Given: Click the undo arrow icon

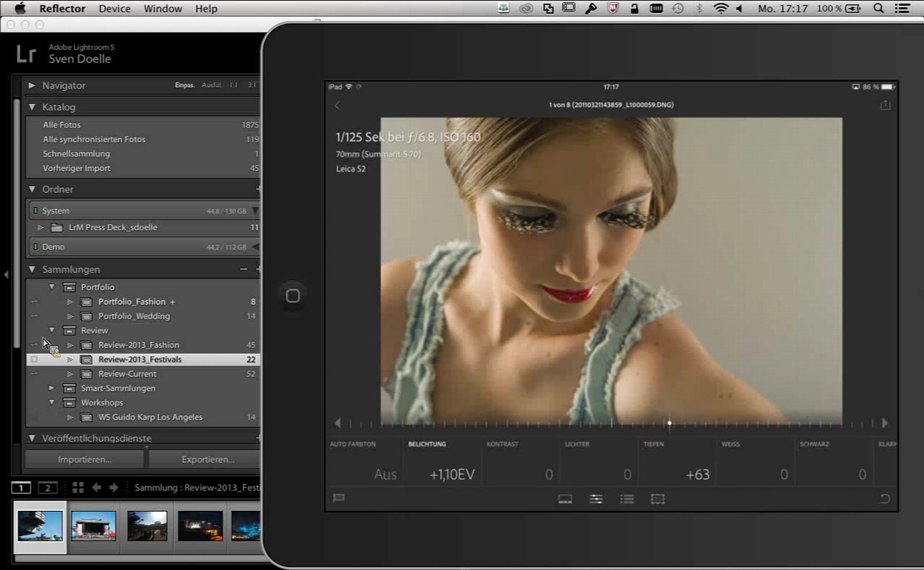Looking at the screenshot, I should tap(884, 499).
